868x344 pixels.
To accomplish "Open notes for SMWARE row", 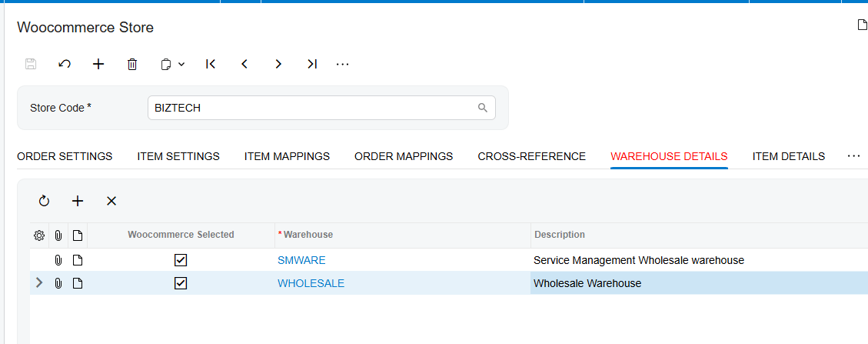I will tap(78, 260).
